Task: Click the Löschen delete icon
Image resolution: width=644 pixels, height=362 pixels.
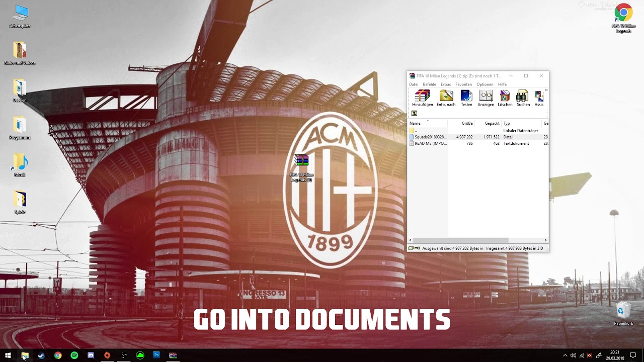Action: [505, 98]
